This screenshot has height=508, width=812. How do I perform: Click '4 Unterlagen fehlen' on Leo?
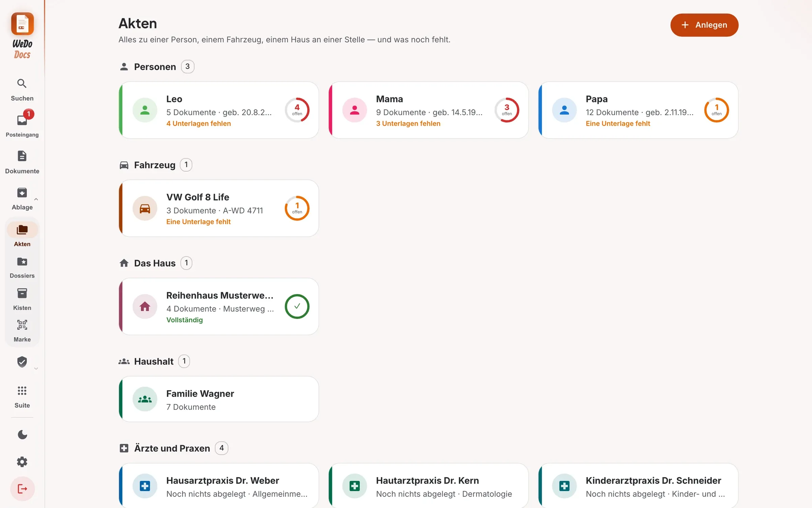(199, 124)
